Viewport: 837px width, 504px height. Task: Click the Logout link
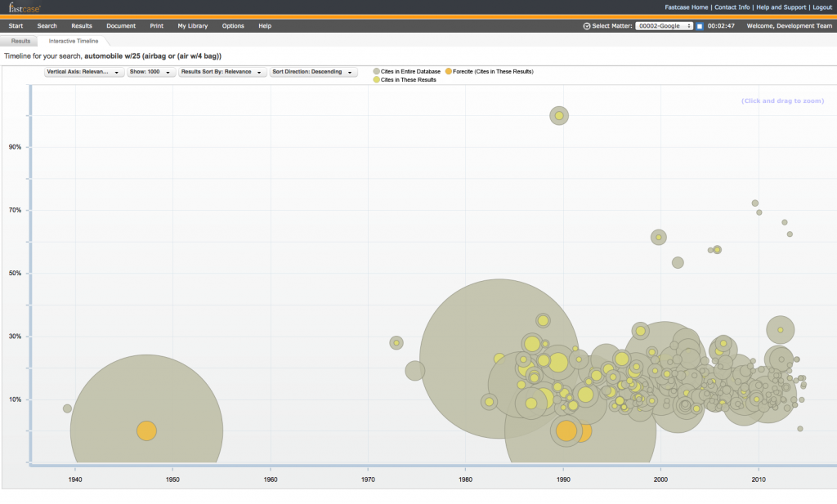[x=821, y=7]
